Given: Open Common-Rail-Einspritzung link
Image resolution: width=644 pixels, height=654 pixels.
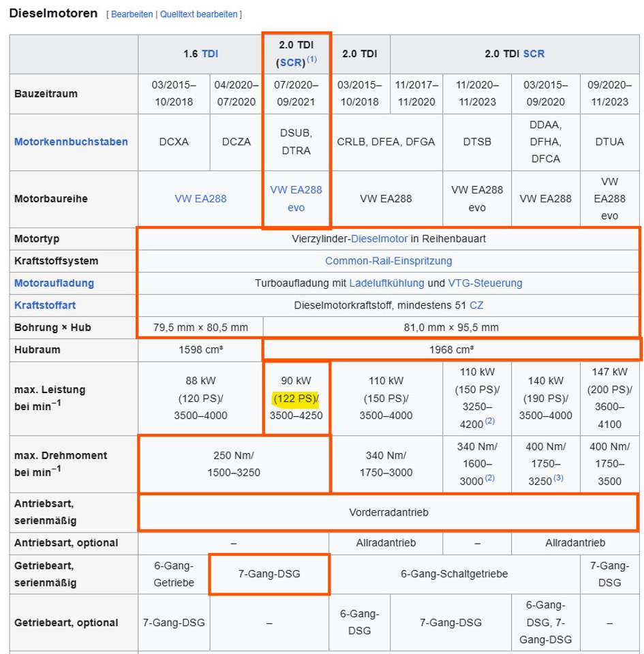Looking at the screenshot, I should (388, 261).
